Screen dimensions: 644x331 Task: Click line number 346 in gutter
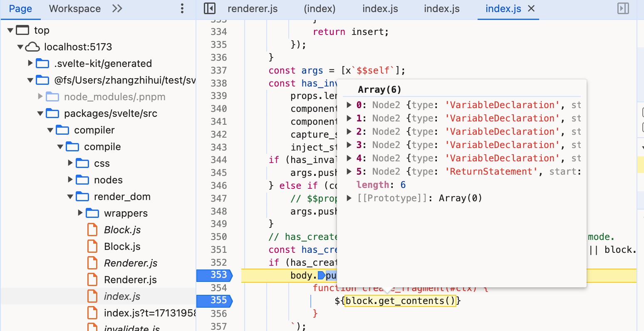pos(218,185)
